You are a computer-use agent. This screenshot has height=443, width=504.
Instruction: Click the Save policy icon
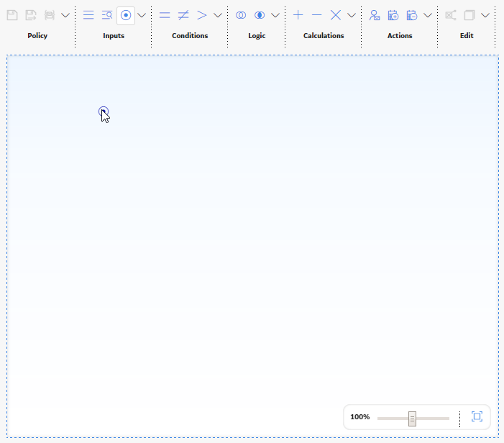(12, 15)
